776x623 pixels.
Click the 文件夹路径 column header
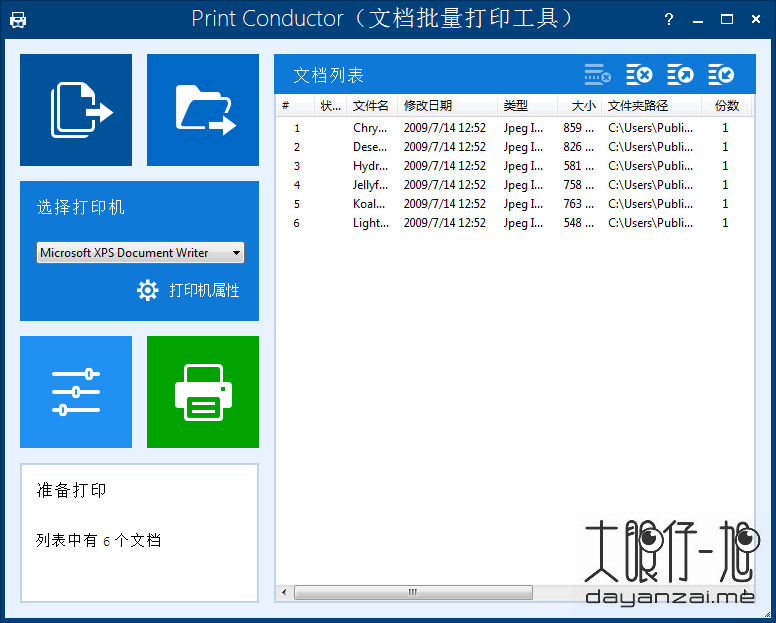[651, 105]
